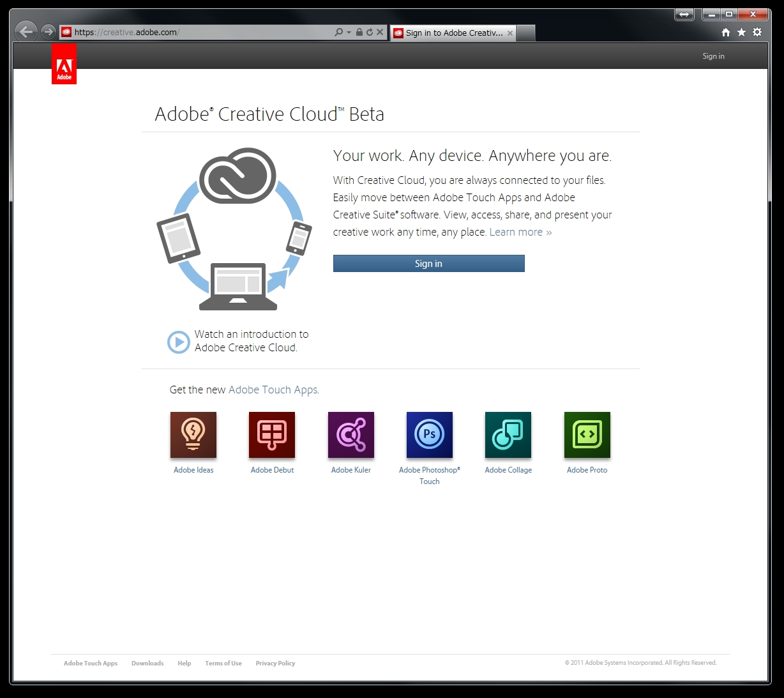Click the Adobe logo in the header
This screenshot has width=784, height=698.
64,64
